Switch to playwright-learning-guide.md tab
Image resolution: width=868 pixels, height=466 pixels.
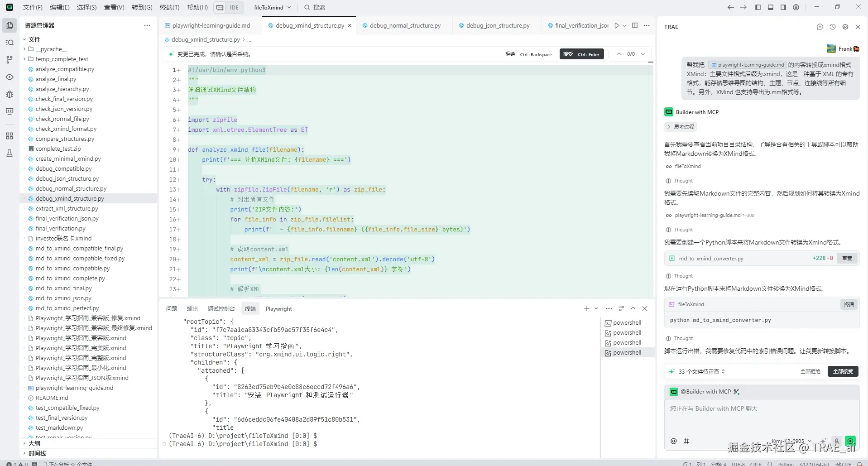(211, 26)
